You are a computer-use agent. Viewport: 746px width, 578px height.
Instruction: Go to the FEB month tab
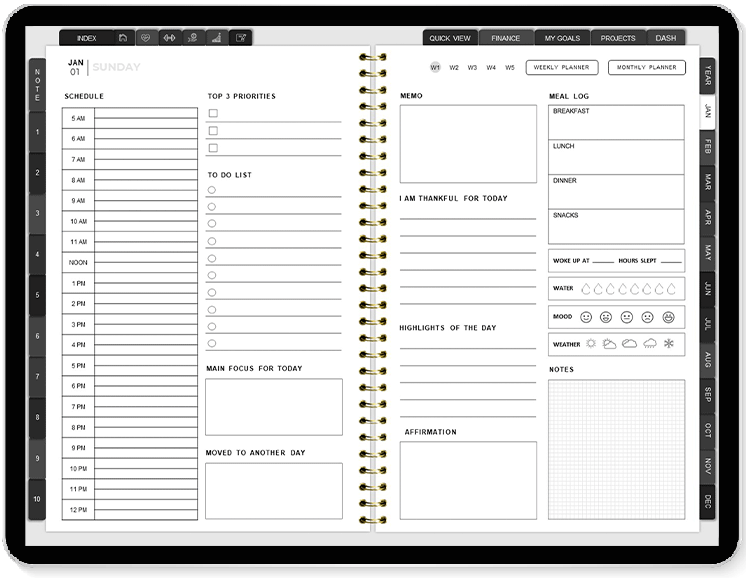[x=707, y=147]
